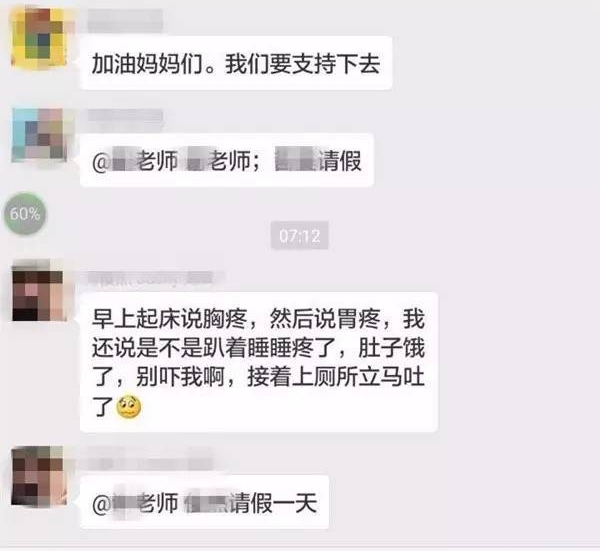
Task: Tap the blue pixelated avatar beside 请假 message
Action: 39,135
